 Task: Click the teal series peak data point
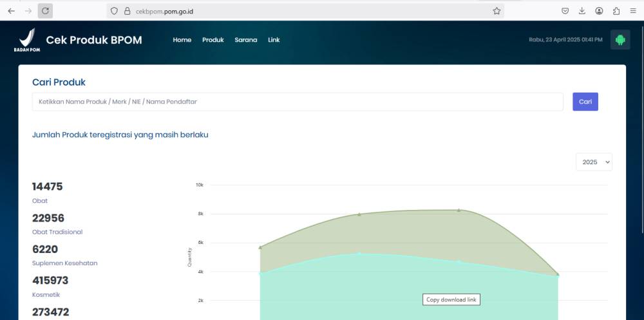pyautogui.click(x=359, y=254)
